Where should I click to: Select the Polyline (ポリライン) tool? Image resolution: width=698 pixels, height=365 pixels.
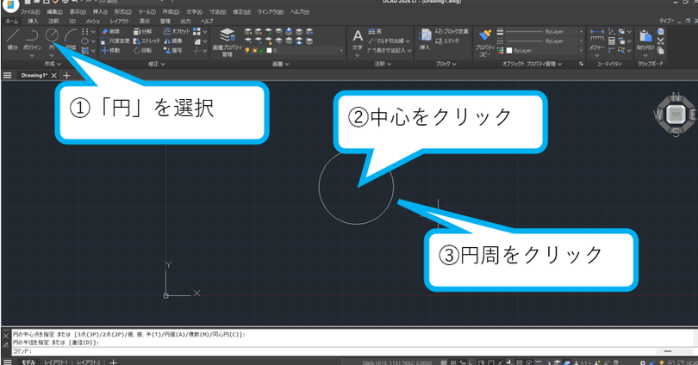pyautogui.click(x=32, y=38)
